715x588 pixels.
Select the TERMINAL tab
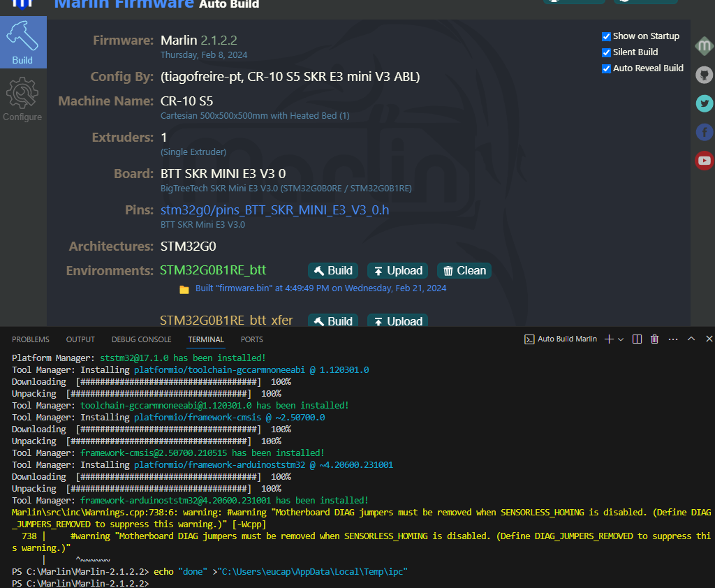(x=206, y=339)
